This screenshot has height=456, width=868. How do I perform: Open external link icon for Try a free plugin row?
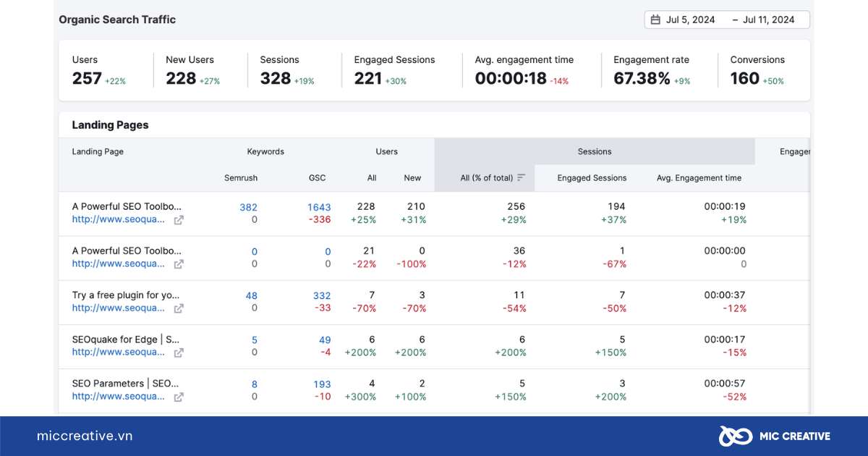[x=179, y=308]
